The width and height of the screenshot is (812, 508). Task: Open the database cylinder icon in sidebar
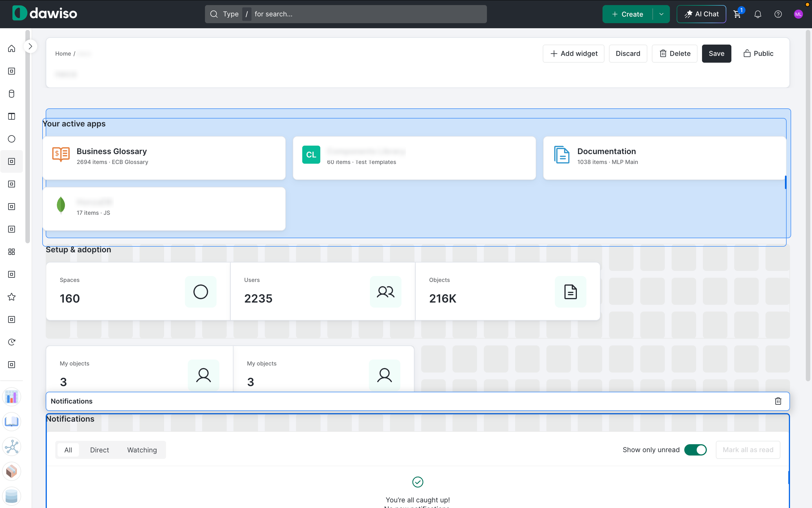point(11,94)
